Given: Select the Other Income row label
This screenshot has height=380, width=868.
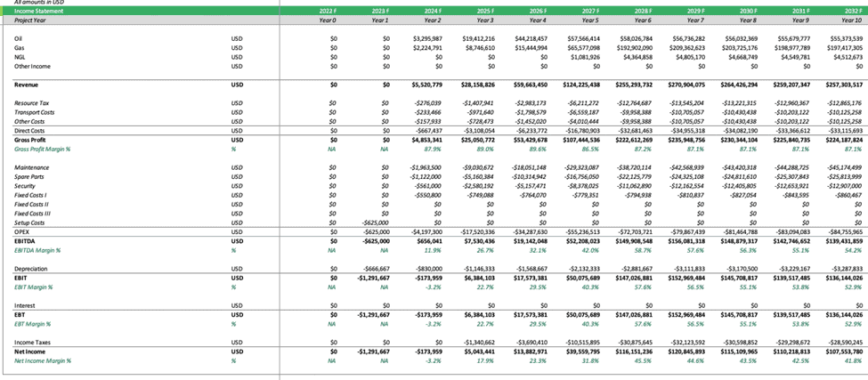Looking at the screenshot, I should (x=32, y=67).
